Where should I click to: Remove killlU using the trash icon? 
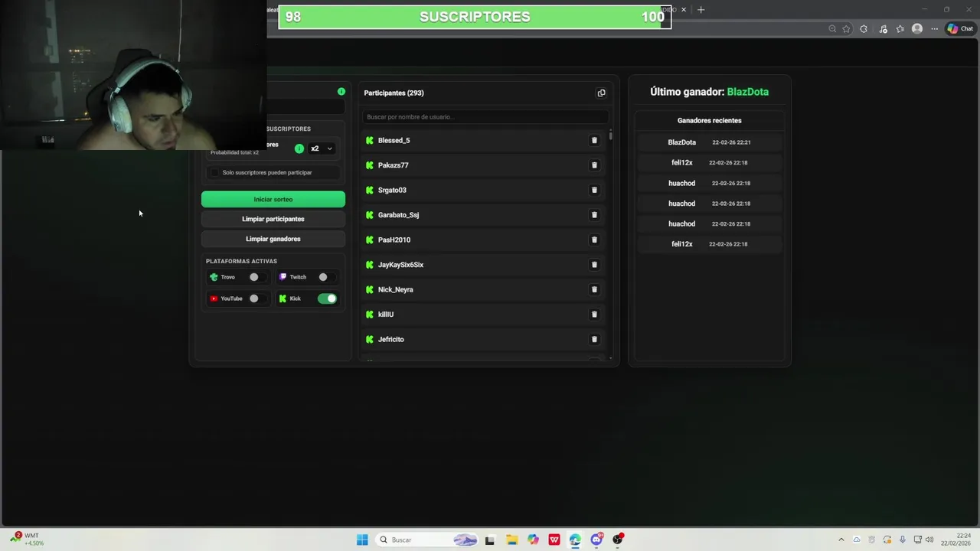click(594, 315)
